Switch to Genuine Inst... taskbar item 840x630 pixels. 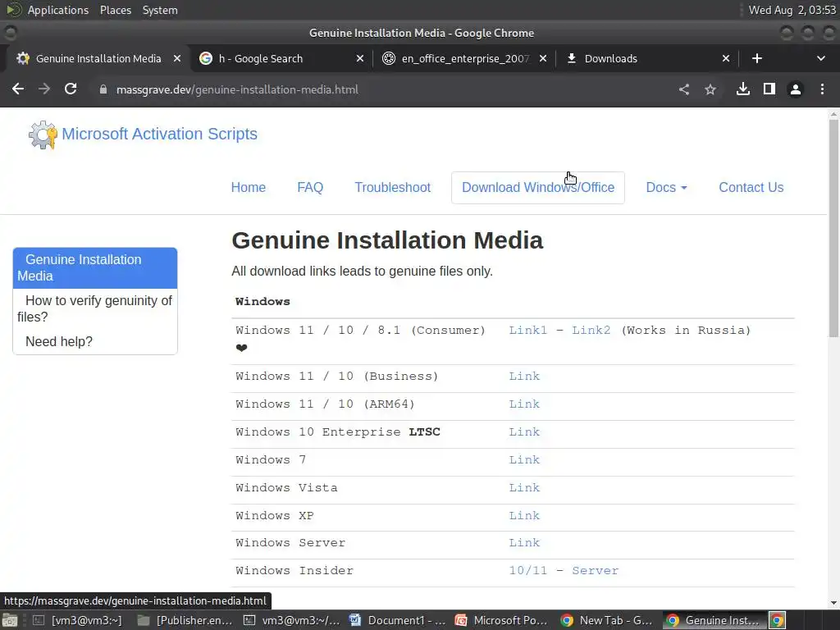click(714, 620)
